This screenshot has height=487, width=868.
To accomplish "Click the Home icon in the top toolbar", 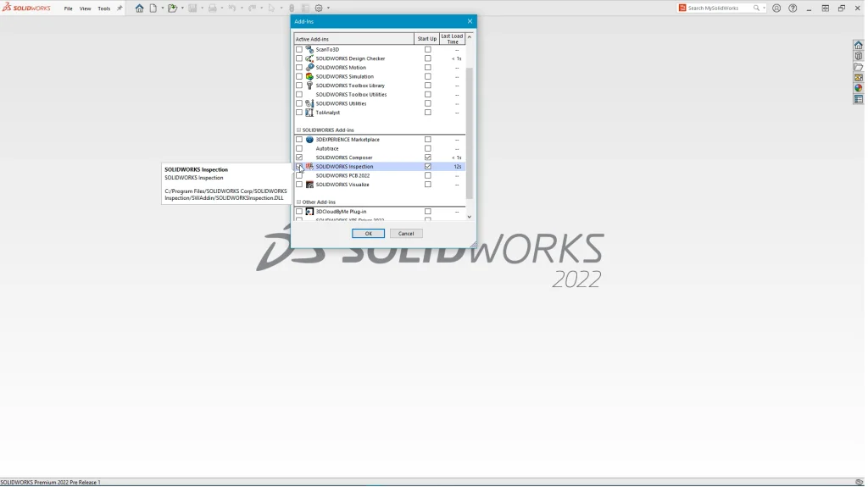I will 140,8.
